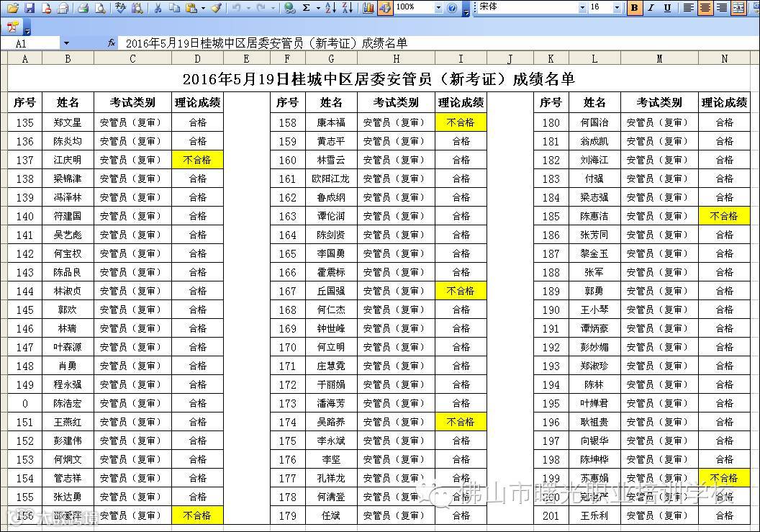Open the Name Box dropdown arrow
This screenshot has width=760, height=532.
(66, 43)
